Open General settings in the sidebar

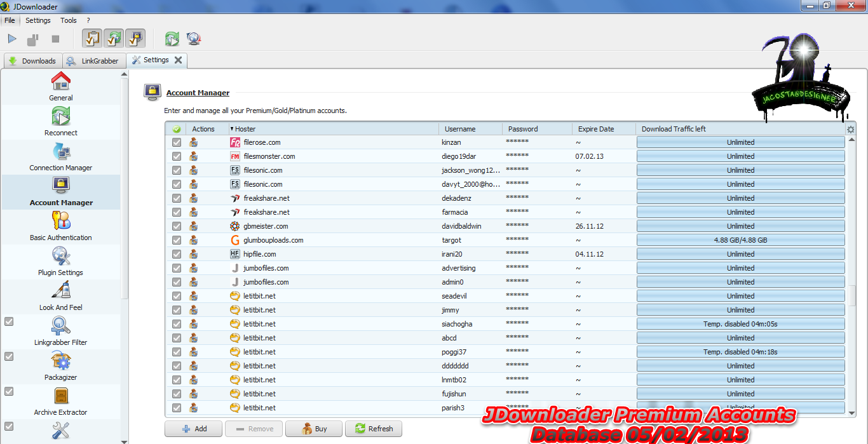(61, 86)
